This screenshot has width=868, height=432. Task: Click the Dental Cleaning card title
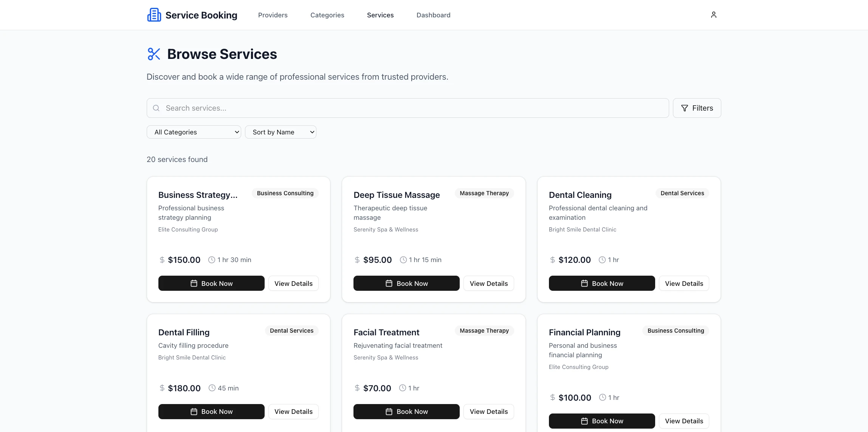tap(580, 195)
